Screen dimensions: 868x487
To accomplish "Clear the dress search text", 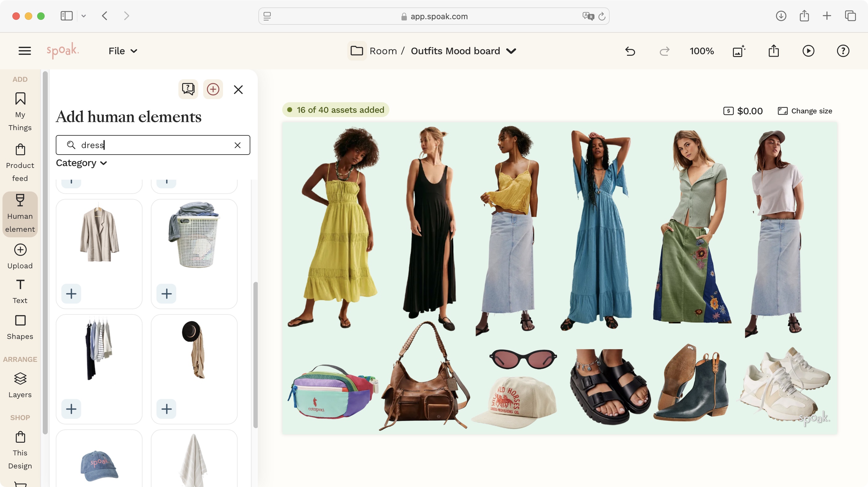I will (x=238, y=145).
